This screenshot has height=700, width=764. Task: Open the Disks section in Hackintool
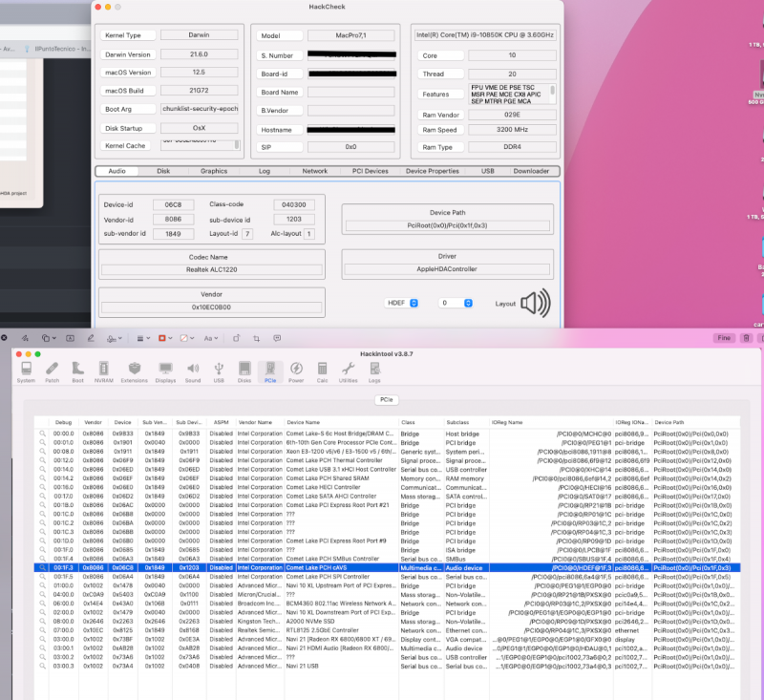click(244, 372)
